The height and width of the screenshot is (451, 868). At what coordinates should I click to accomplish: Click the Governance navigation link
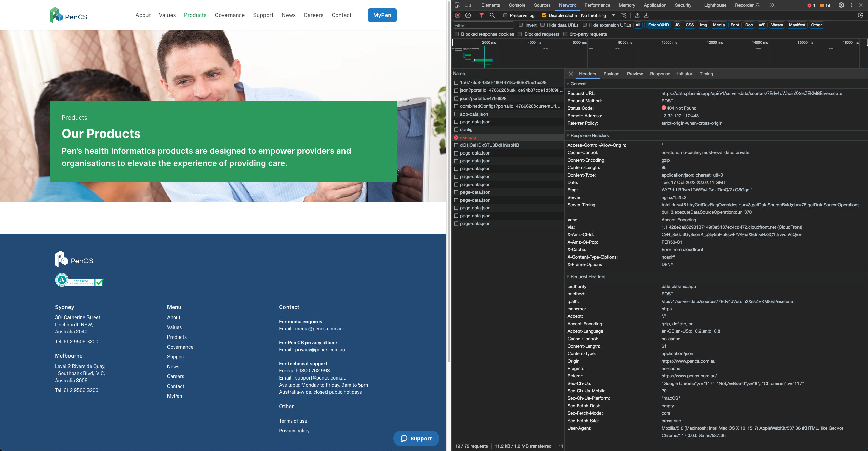pos(230,15)
